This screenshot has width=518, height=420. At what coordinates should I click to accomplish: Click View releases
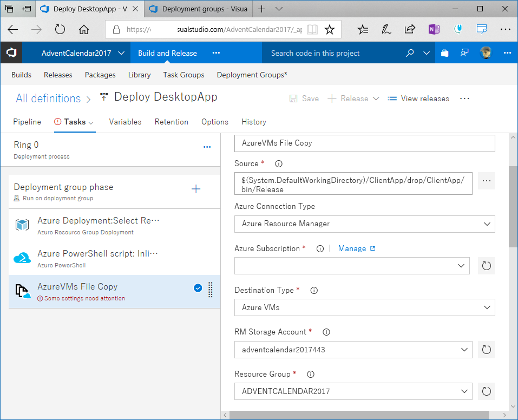[x=418, y=99]
